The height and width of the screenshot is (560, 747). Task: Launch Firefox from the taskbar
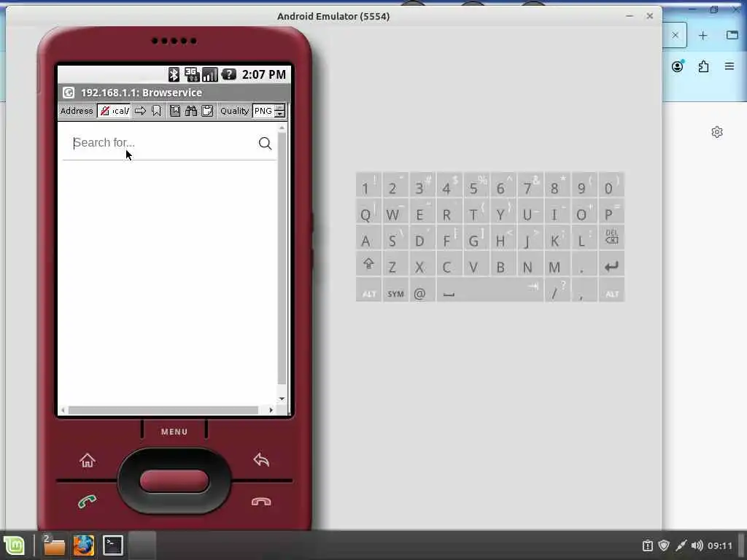coord(83,545)
